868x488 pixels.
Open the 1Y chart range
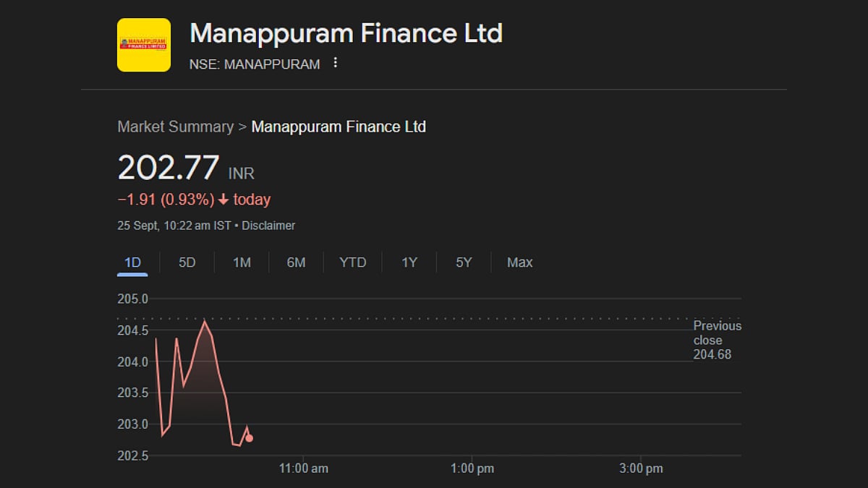coord(409,262)
